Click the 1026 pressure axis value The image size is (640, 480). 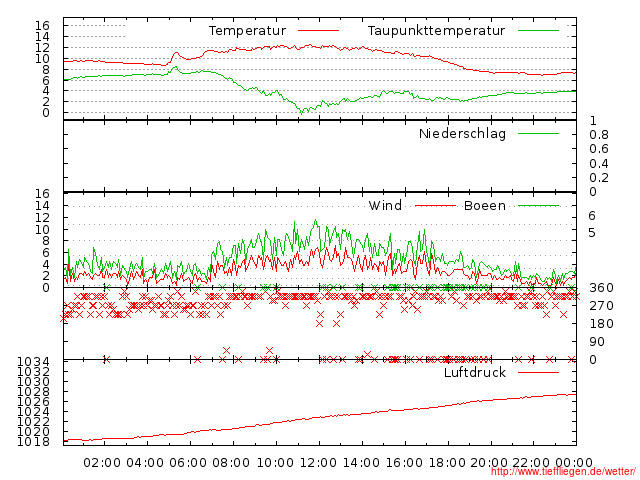point(33,402)
